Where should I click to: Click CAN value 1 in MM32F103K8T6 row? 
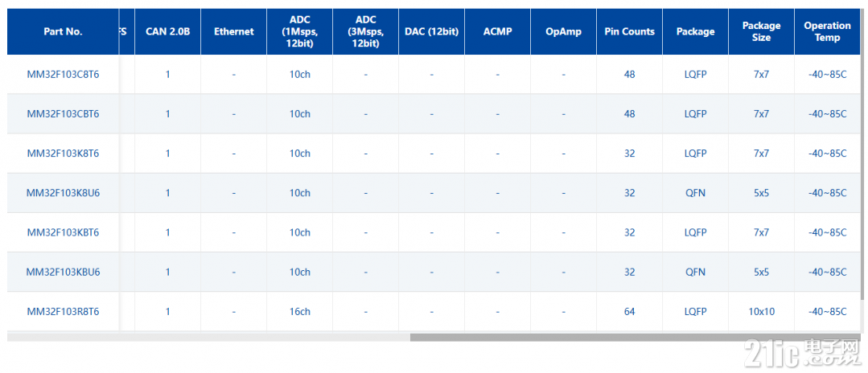tap(168, 154)
